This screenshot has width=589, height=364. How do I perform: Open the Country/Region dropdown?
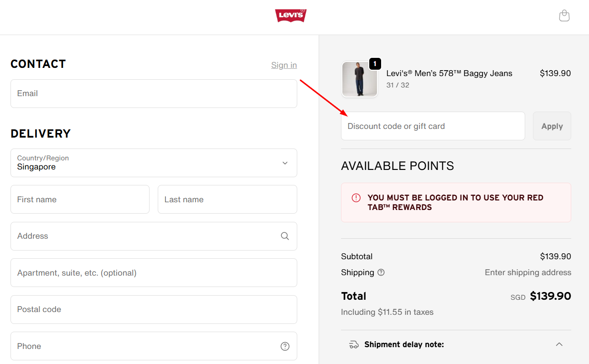pos(154,163)
